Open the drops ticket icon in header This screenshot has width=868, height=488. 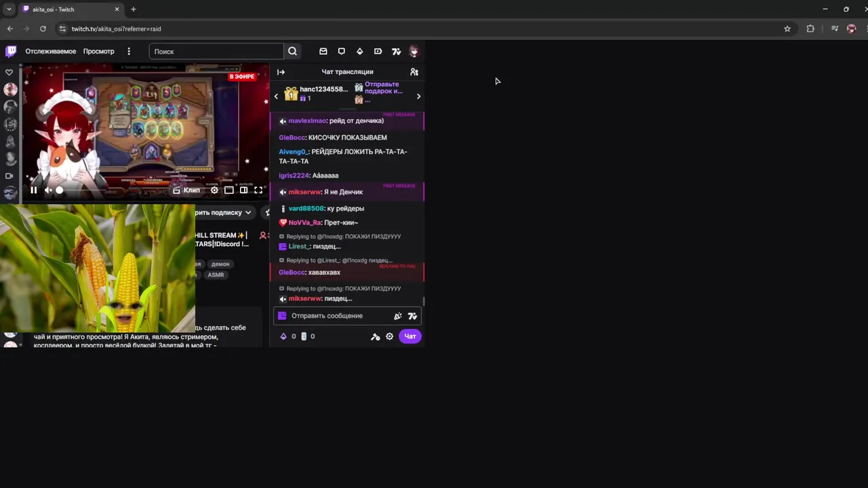[x=378, y=52]
